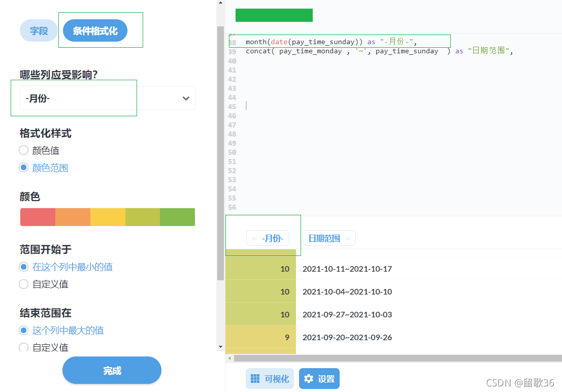Click cell 2021-09-27~2021-10-03
The width and height of the screenshot is (562, 392).
tap(347, 314)
